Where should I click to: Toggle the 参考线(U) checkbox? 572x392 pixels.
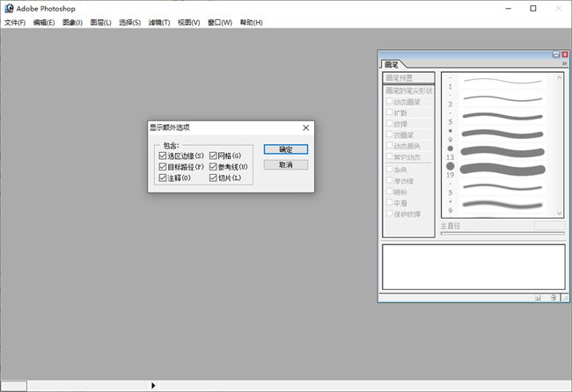point(213,167)
